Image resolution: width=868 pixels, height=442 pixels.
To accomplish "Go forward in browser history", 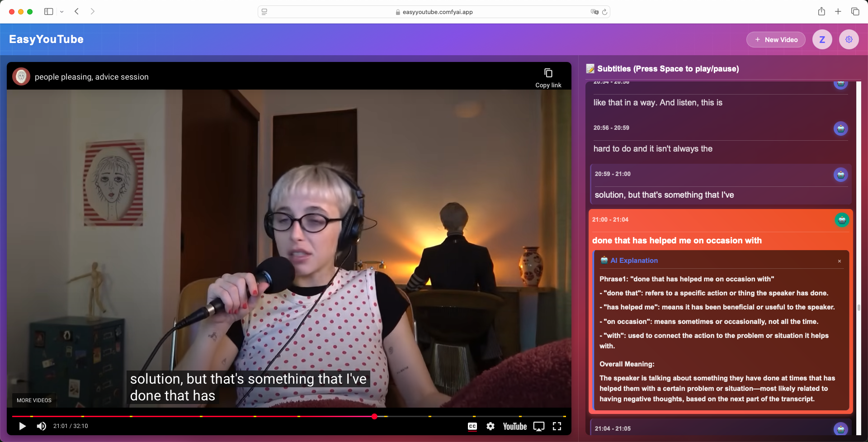I will (92, 11).
